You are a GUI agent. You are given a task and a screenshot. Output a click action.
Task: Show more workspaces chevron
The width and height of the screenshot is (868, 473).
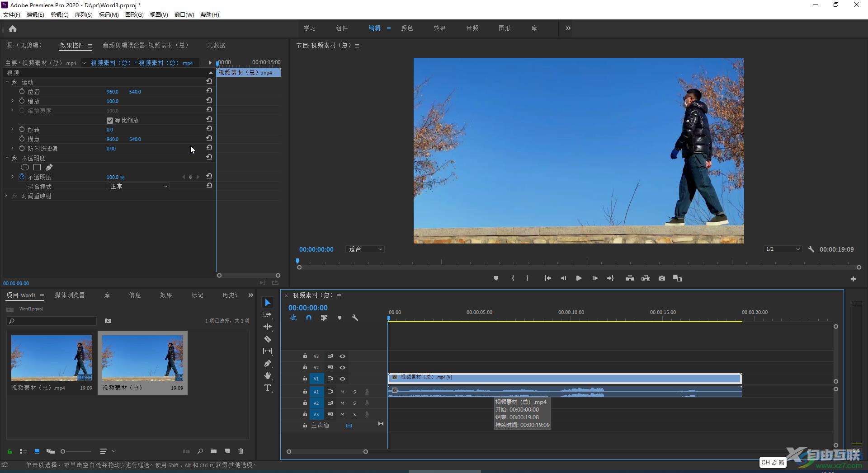point(568,28)
